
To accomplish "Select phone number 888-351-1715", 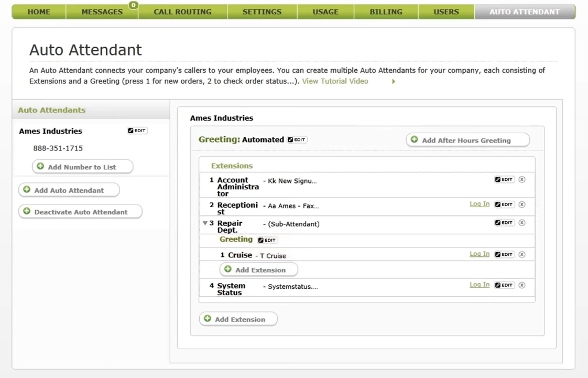I will click(x=58, y=148).
